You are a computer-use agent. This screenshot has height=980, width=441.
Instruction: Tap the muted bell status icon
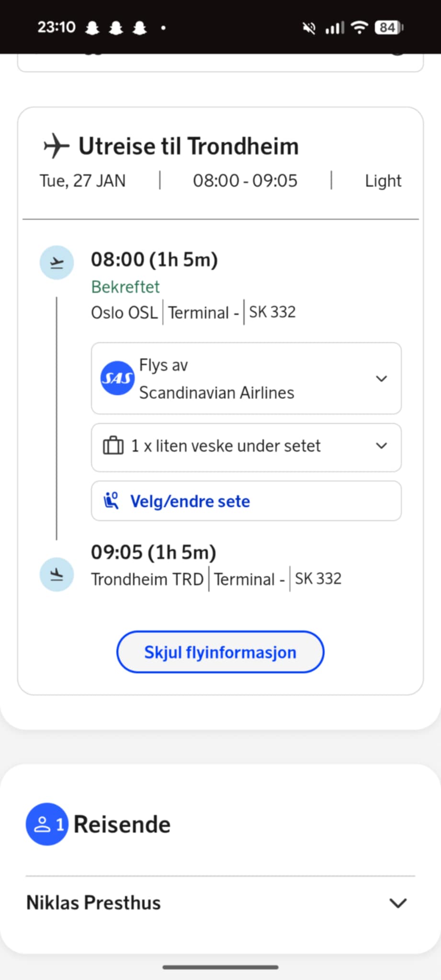pos(309,28)
